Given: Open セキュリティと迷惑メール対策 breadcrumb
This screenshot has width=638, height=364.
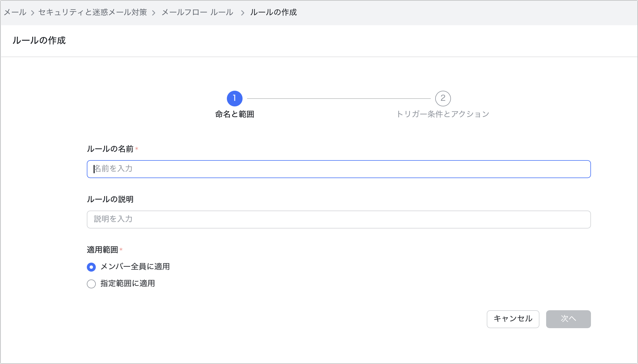Looking at the screenshot, I should (x=92, y=12).
